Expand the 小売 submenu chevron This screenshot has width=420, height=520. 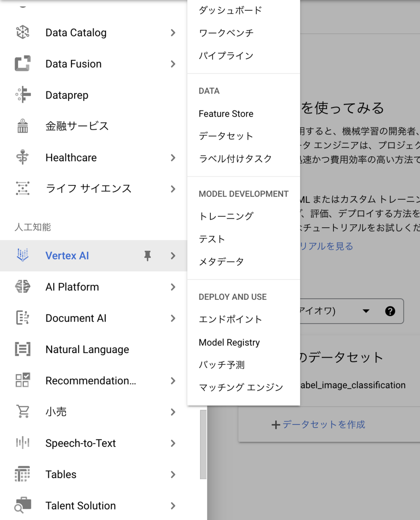click(x=173, y=412)
